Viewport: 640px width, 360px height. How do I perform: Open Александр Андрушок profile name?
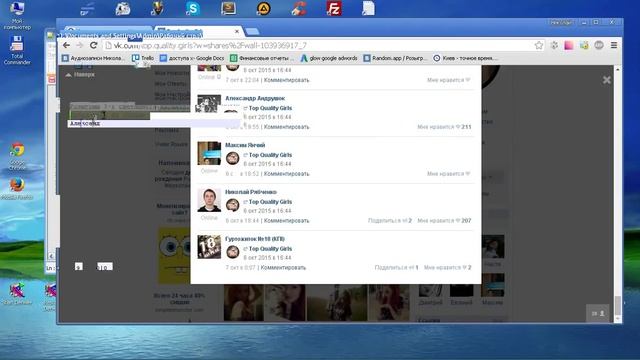tap(255, 98)
